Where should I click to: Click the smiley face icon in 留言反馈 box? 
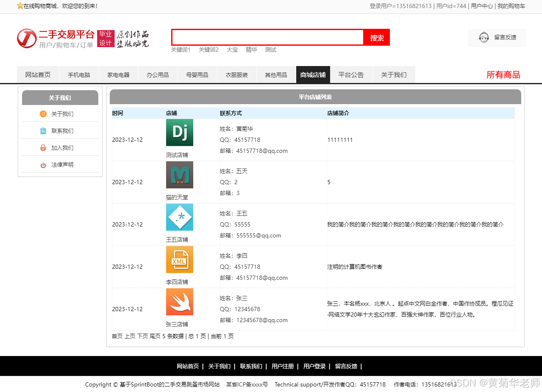(483, 37)
